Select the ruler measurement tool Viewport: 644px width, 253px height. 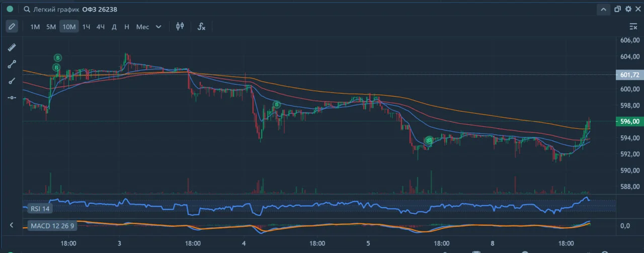[12, 48]
